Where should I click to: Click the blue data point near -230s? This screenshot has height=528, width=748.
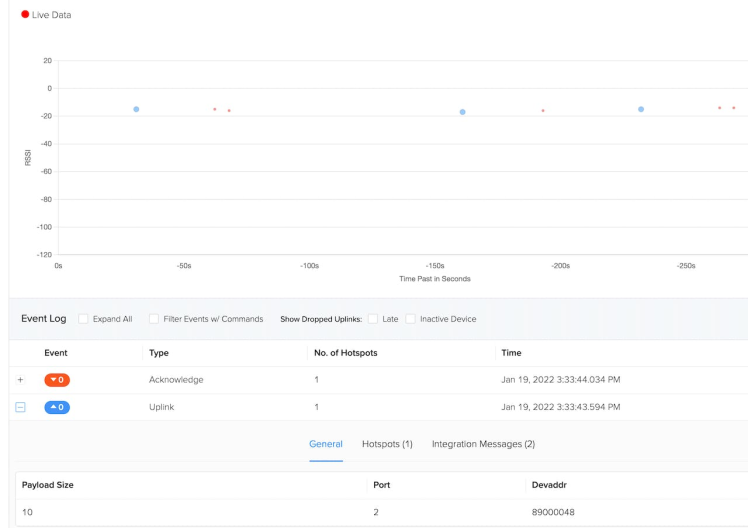coord(641,109)
